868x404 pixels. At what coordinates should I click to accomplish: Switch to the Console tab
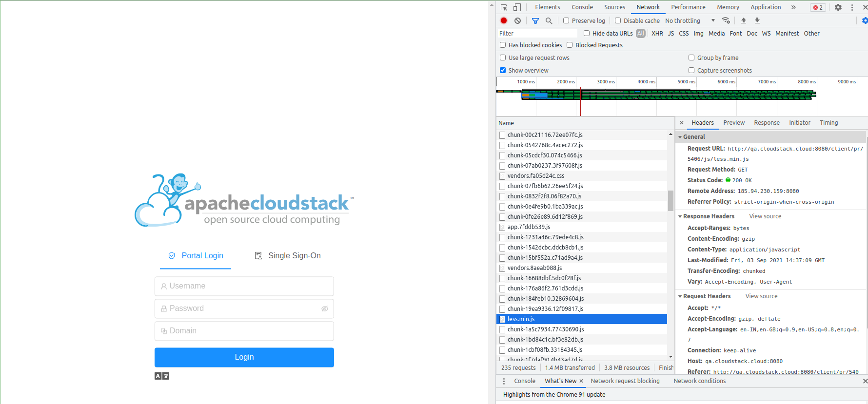click(x=582, y=7)
